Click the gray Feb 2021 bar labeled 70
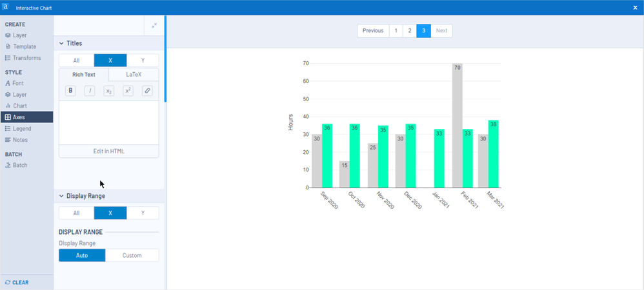Viewport: 644px width, 290px height. [x=457, y=126]
